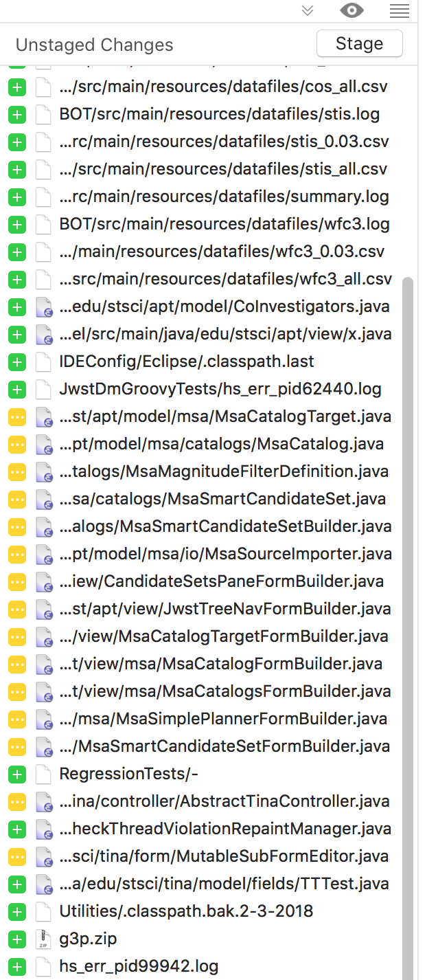438x980 pixels.
Task: Select file model/CoInvestigators.java
Action: (224, 307)
